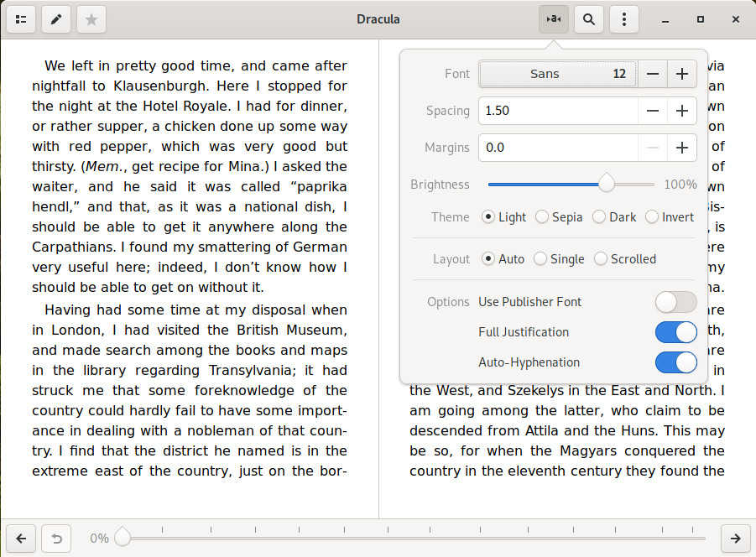The height and width of the screenshot is (557, 756).
Task: Increase margins with the plus stepper
Action: click(x=681, y=147)
